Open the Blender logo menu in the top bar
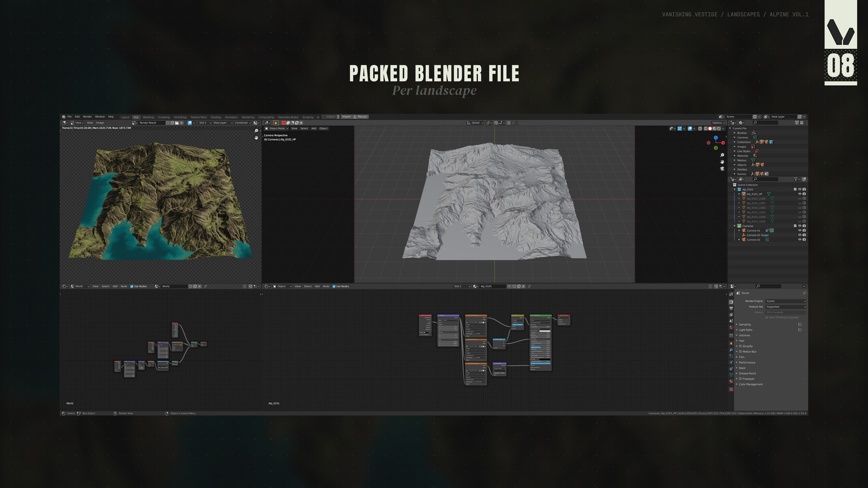 tap(63, 117)
